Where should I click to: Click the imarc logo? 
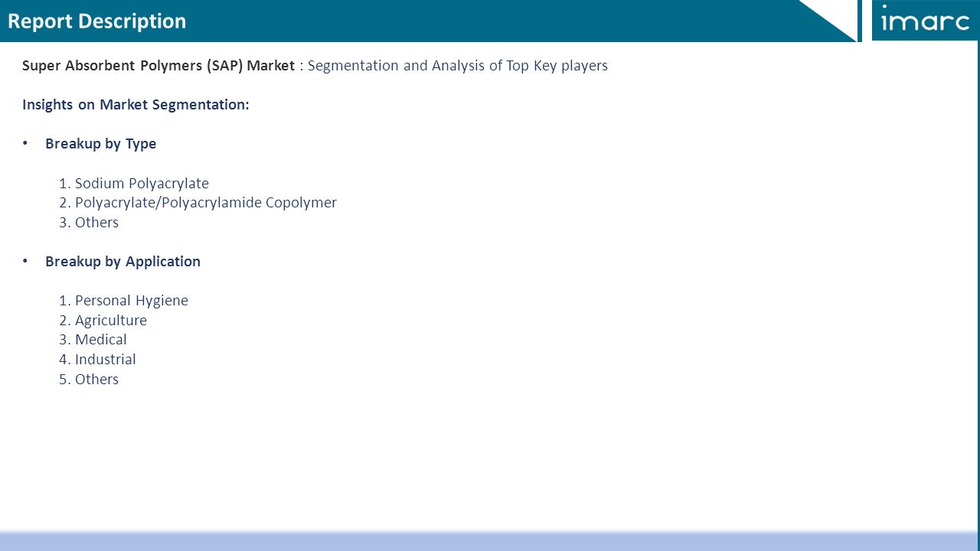[x=925, y=18]
